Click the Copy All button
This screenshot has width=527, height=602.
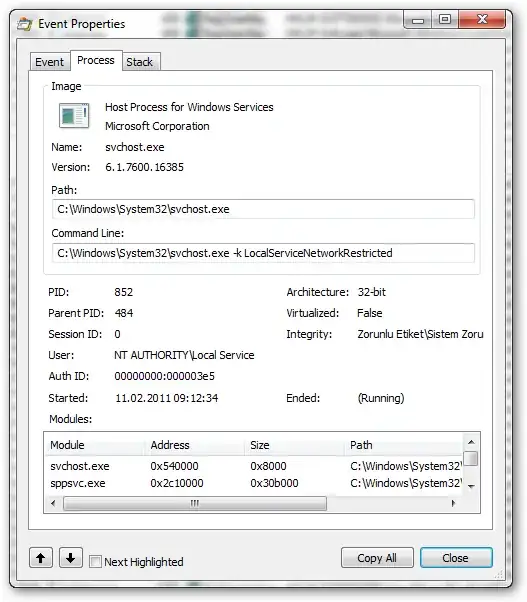377,558
